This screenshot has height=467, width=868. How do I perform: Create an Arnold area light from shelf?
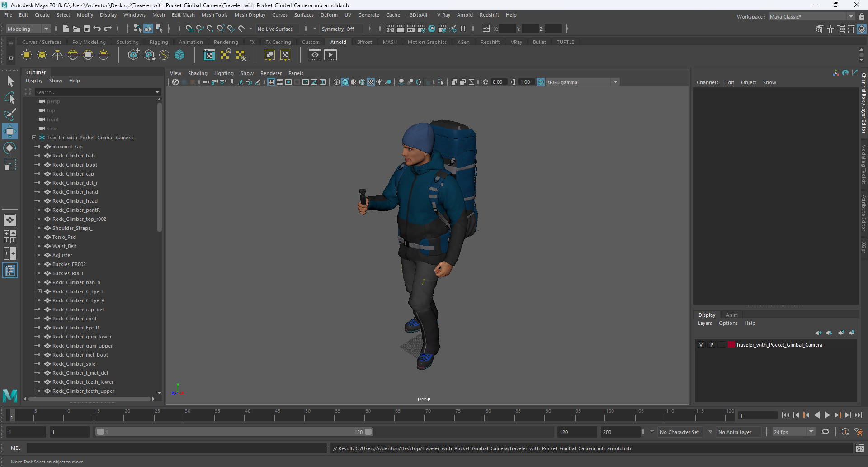point(27,55)
